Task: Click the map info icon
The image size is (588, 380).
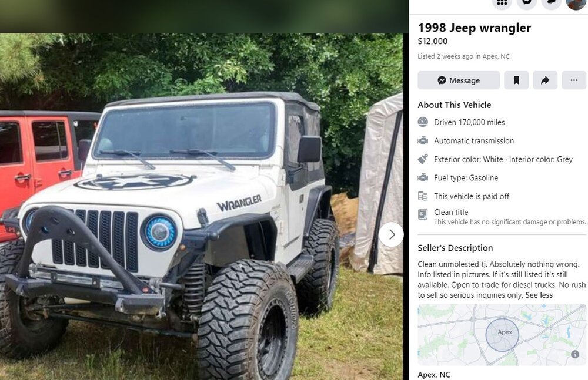Action: click(x=575, y=354)
